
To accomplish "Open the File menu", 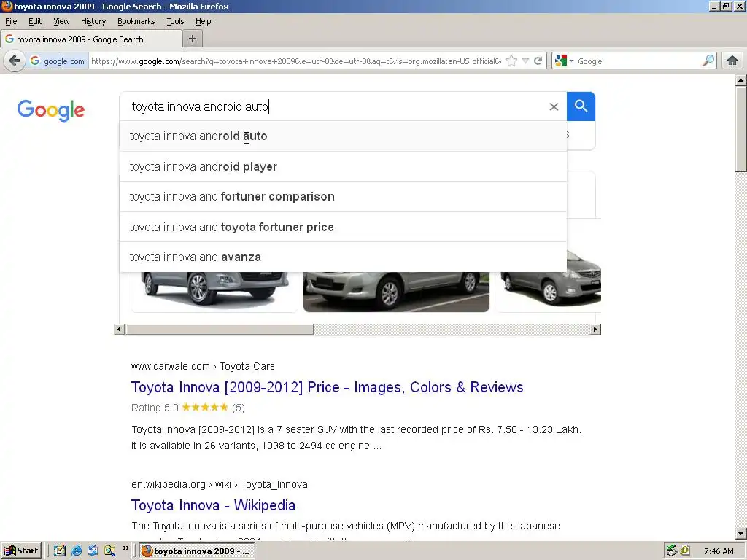I will pyautogui.click(x=11, y=21).
